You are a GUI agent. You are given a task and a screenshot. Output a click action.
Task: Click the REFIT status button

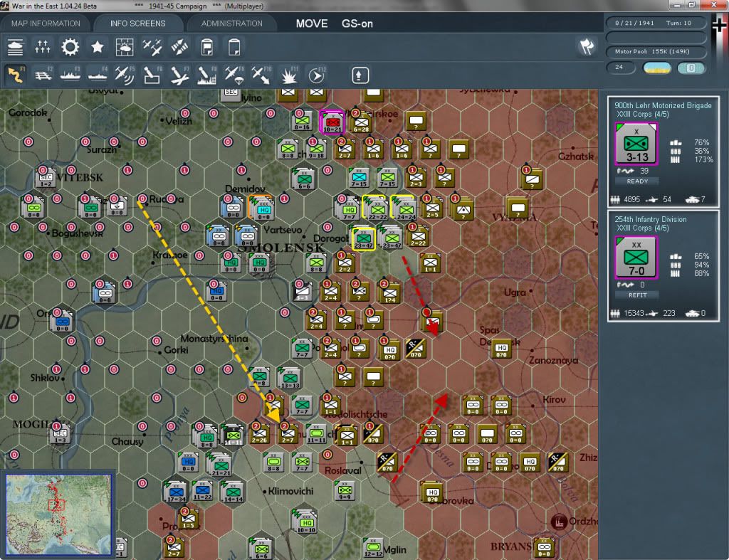(637, 295)
